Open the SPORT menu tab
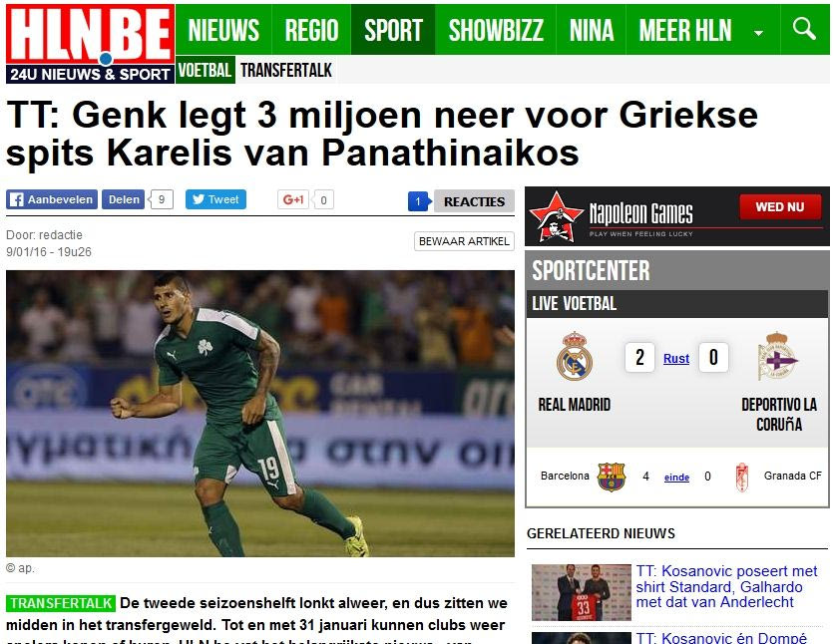Screen dimensions: 833x644 pos(393,30)
